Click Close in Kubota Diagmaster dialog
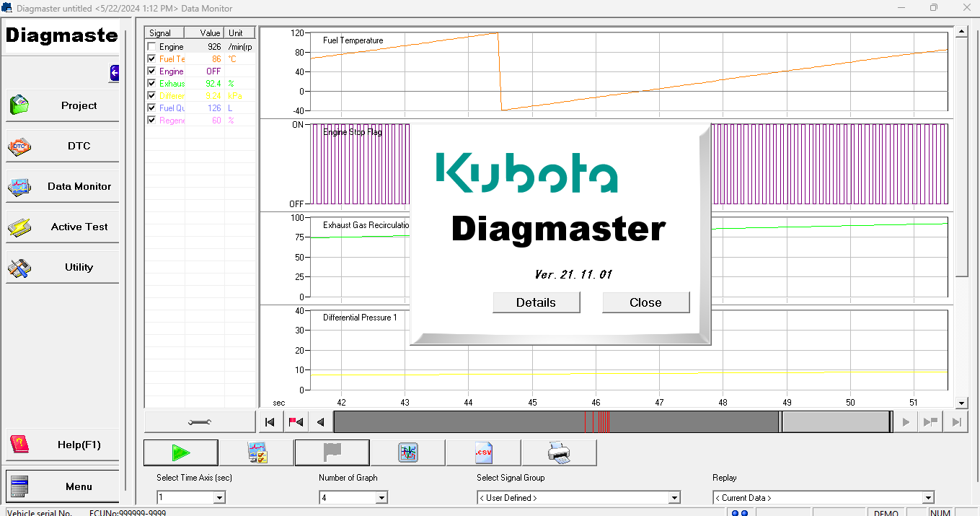 (645, 302)
